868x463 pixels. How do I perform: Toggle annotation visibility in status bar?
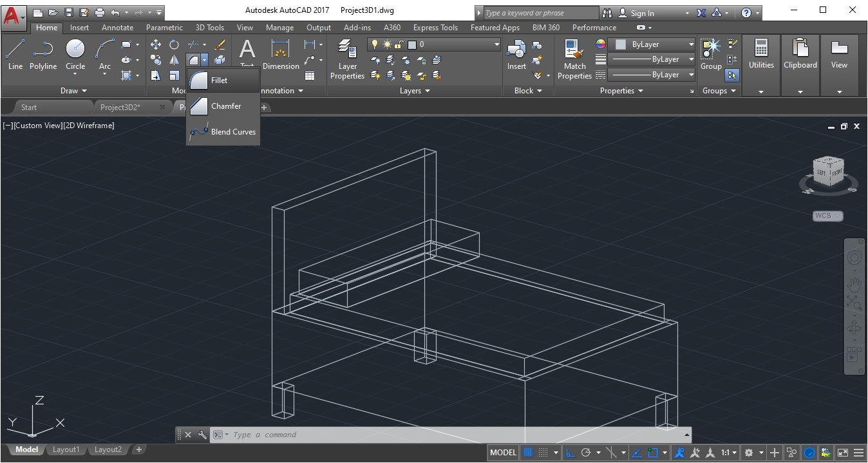(x=679, y=453)
